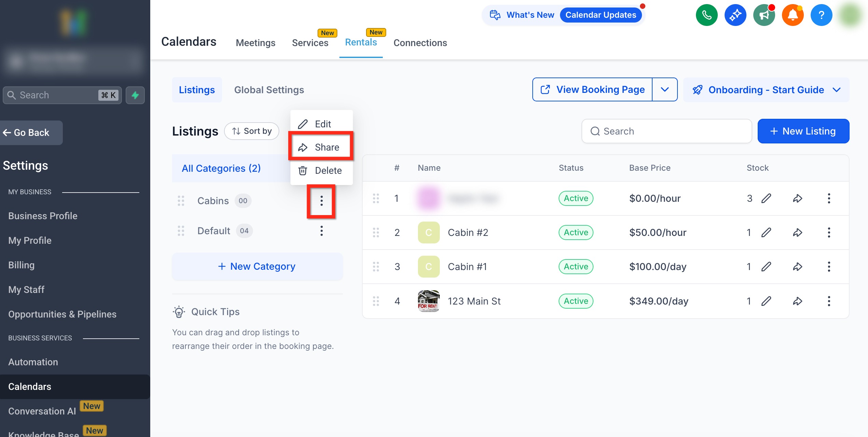Open the orange notifications bell

pyautogui.click(x=793, y=15)
